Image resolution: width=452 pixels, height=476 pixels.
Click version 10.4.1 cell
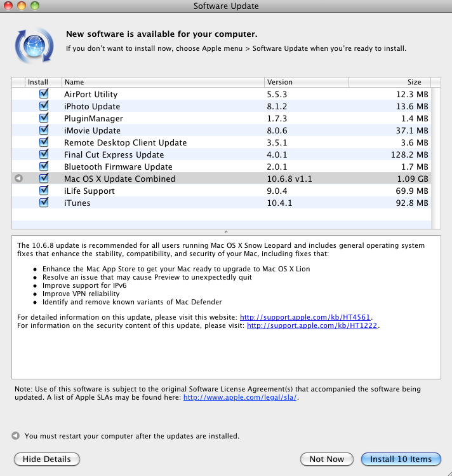[279, 203]
